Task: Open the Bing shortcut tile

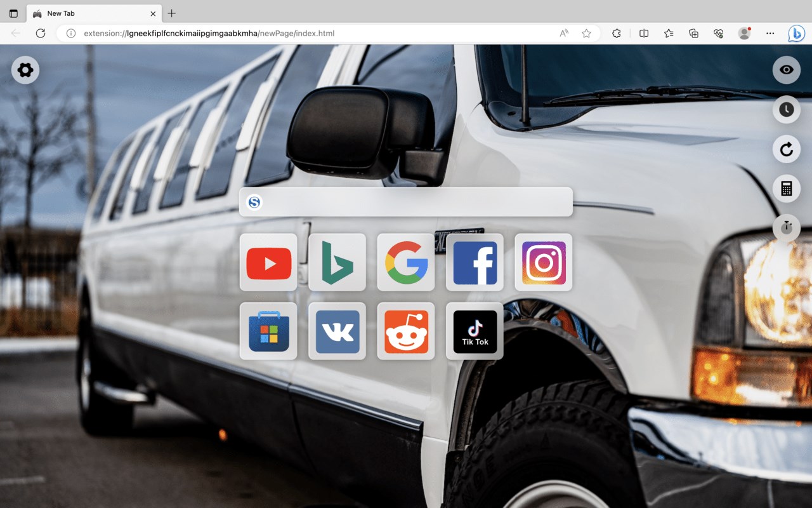Action: click(337, 262)
